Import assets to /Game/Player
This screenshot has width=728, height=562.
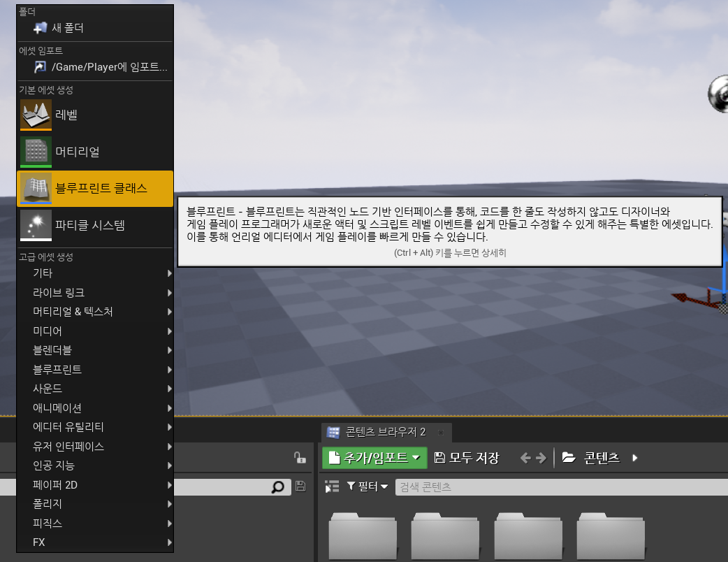tap(95, 67)
